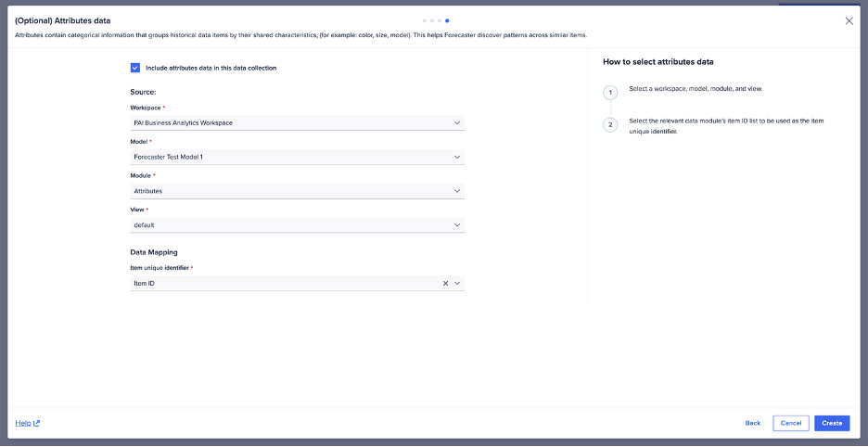868x447 pixels.
Task: Click the external-link icon beside Help
Action: [x=37, y=423]
